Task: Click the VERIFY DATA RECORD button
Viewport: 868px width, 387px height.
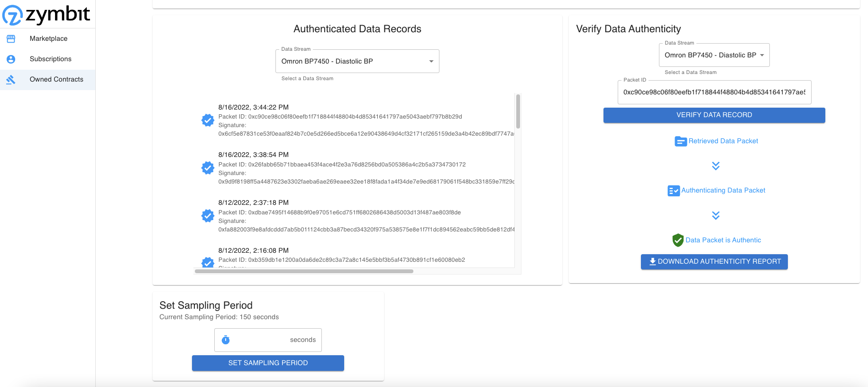Action: [714, 115]
